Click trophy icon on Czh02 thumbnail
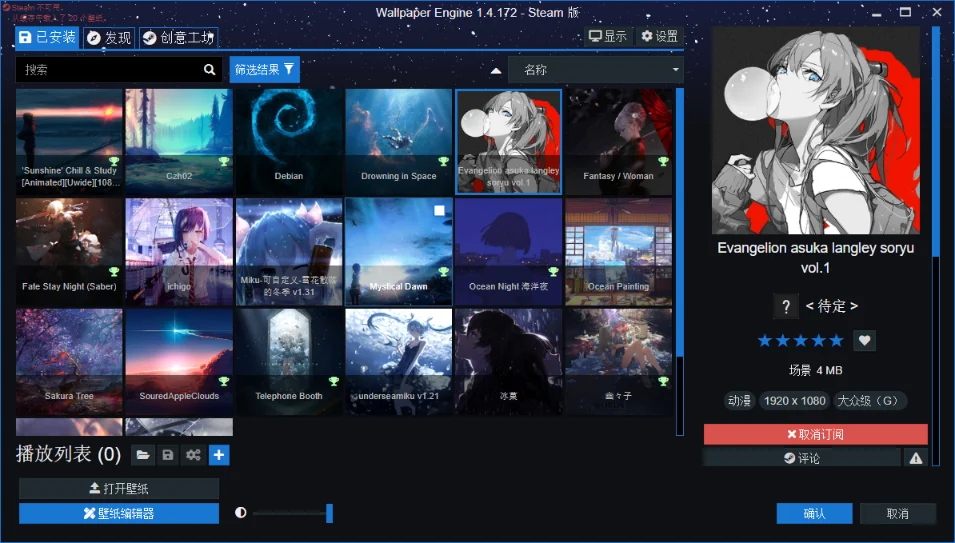This screenshot has width=955, height=543. (224, 161)
